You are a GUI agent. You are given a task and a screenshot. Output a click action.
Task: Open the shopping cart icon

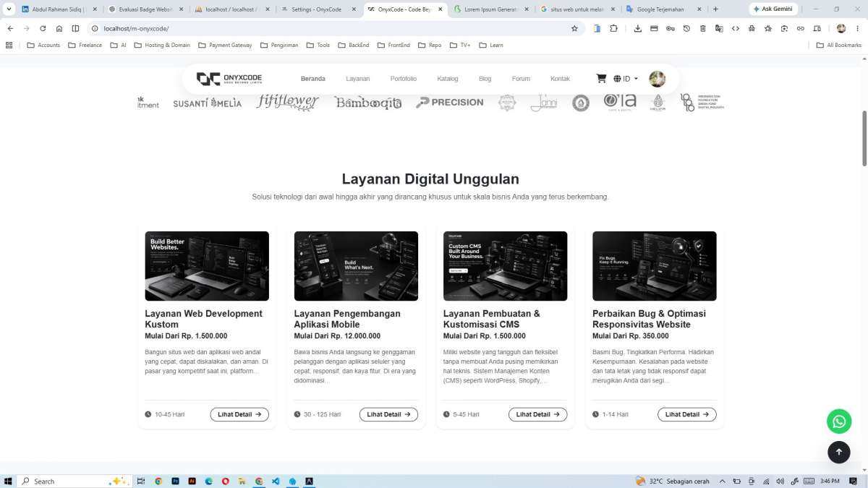point(601,79)
